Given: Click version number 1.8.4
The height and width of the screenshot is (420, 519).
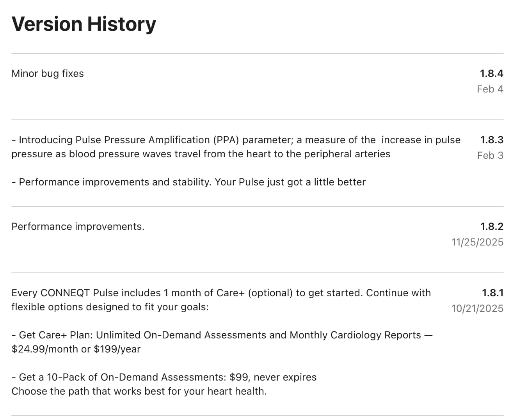Looking at the screenshot, I should pos(492,73).
